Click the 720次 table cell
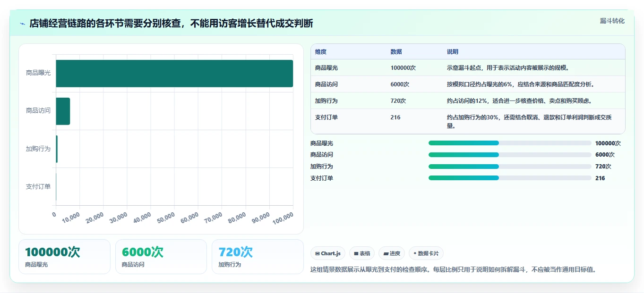 tap(398, 101)
